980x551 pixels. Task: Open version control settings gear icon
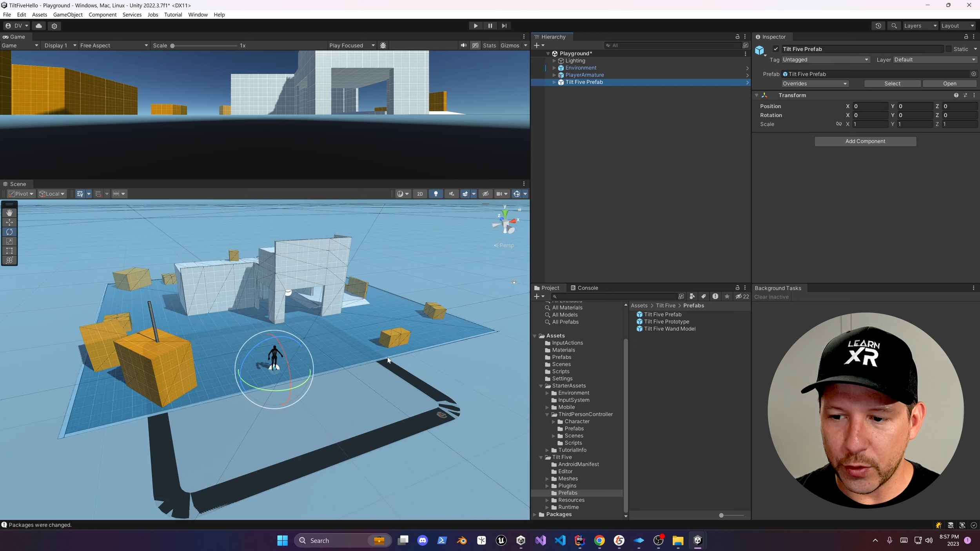click(54, 26)
